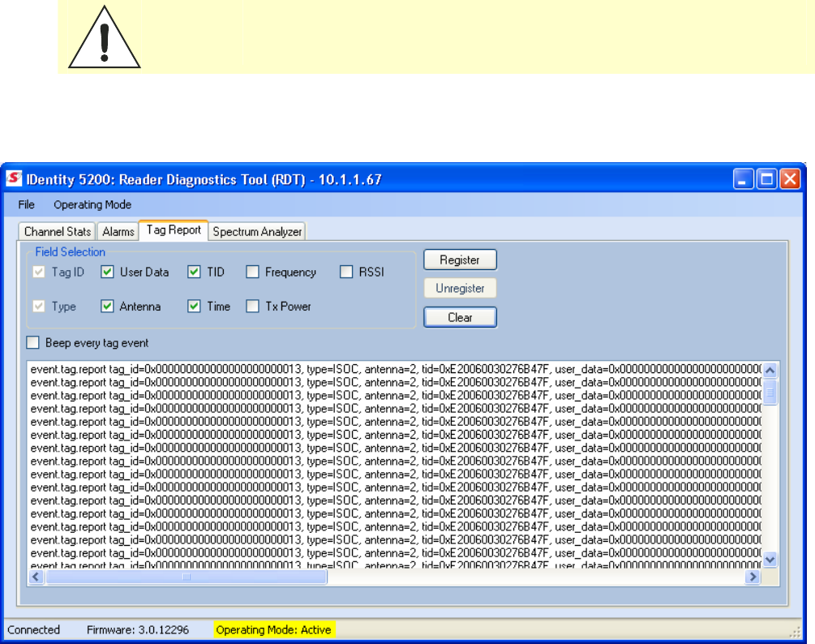The height and width of the screenshot is (644, 815).
Task: Maximize the Reader Diagnostics Tool window
Action: coord(766,179)
